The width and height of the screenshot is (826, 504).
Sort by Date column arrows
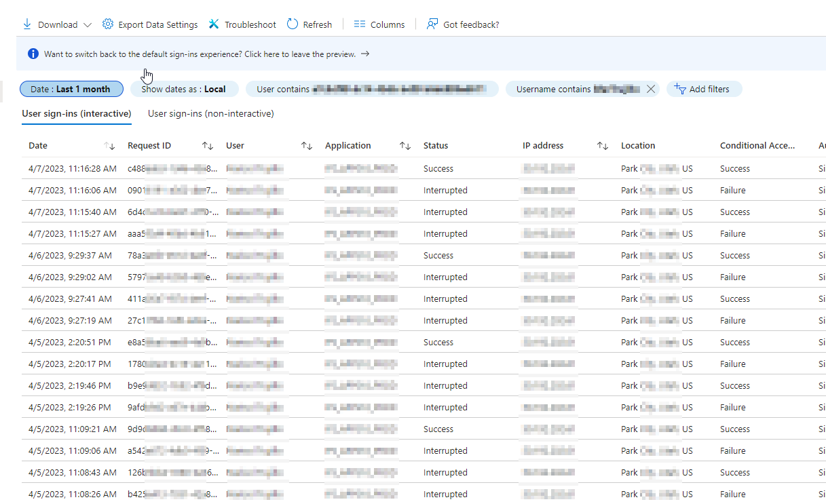tap(109, 146)
